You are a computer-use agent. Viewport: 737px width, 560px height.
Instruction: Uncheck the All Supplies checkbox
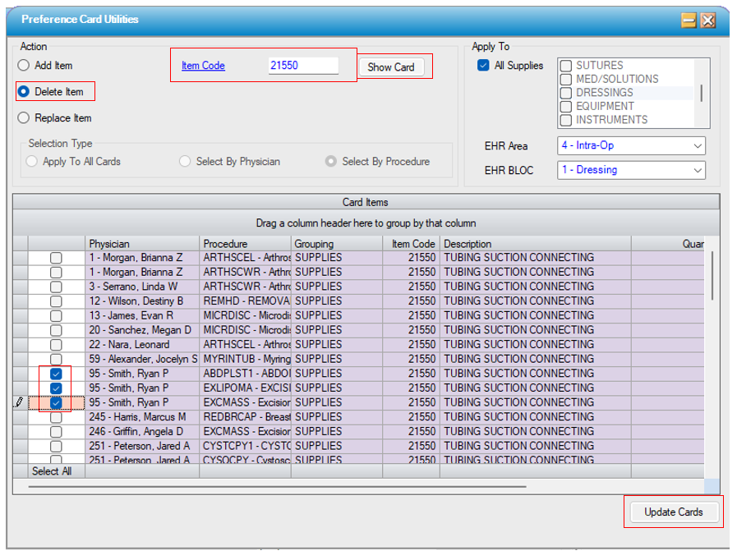click(x=483, y=66)
